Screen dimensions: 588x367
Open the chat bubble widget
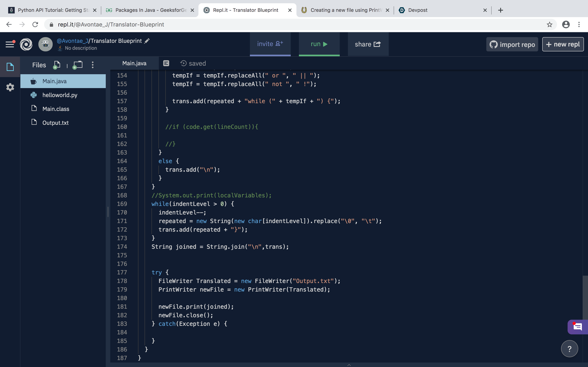pos(578,327)
